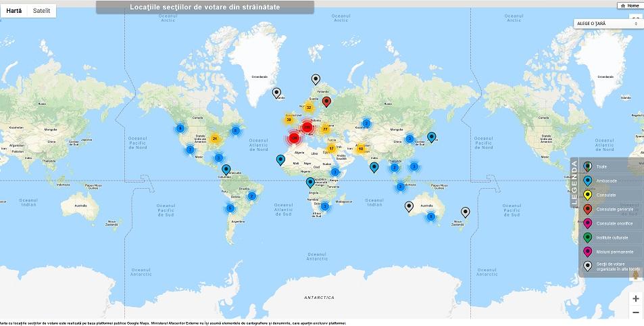Viewport: 644px width, 326px height.
Task: Open the yellow cluster 77 in Eastern Europe
Action: [325, 129]
